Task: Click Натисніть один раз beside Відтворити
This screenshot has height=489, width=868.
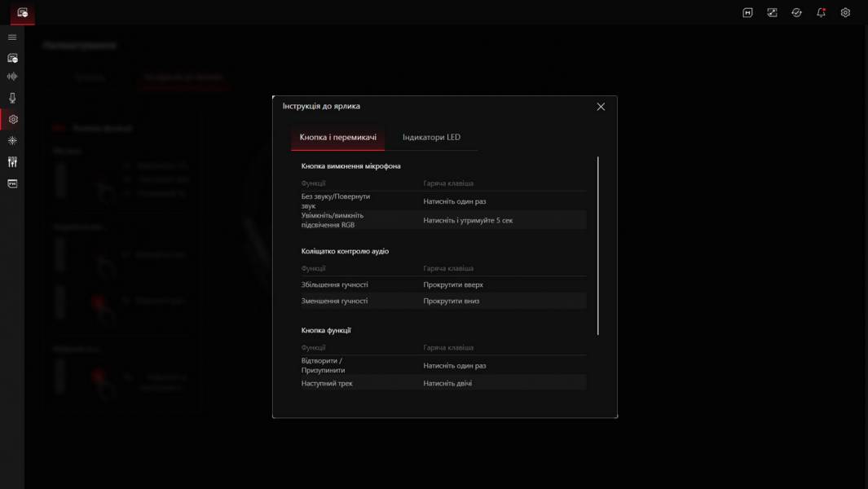Action: point(455,366)
